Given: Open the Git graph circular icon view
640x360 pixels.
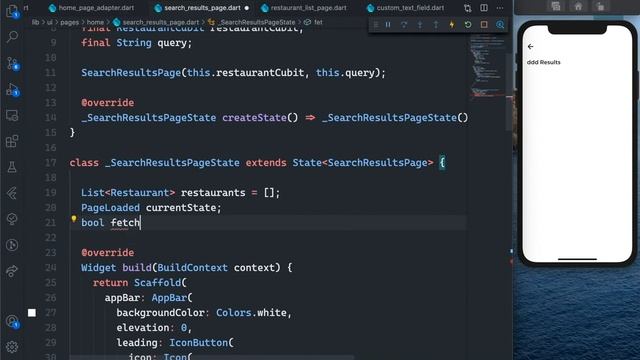Looking at the screenshot, I should click(x=12, y=245).
